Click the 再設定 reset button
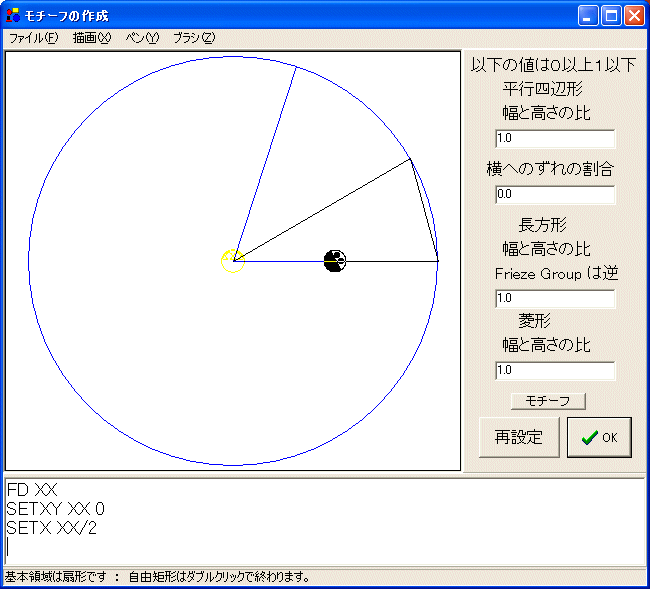 tap(519, 437)
